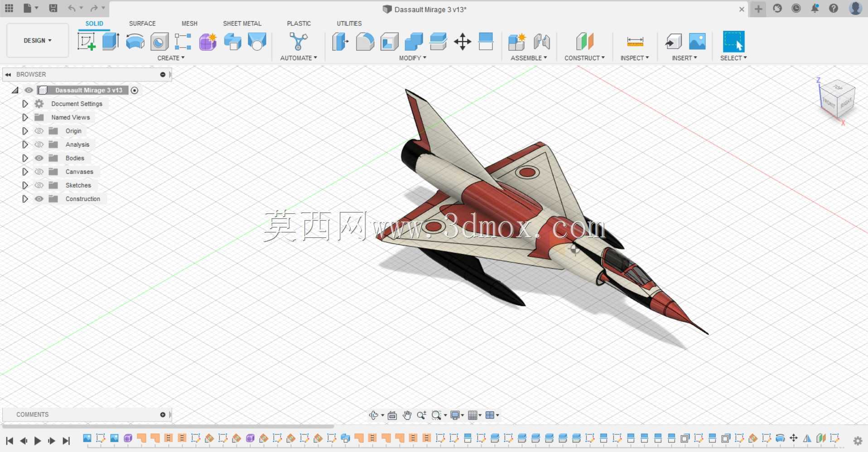Switch to the UTILITIES tab
The height and width of the screenshot is (452, 868).
click(349, 24)
